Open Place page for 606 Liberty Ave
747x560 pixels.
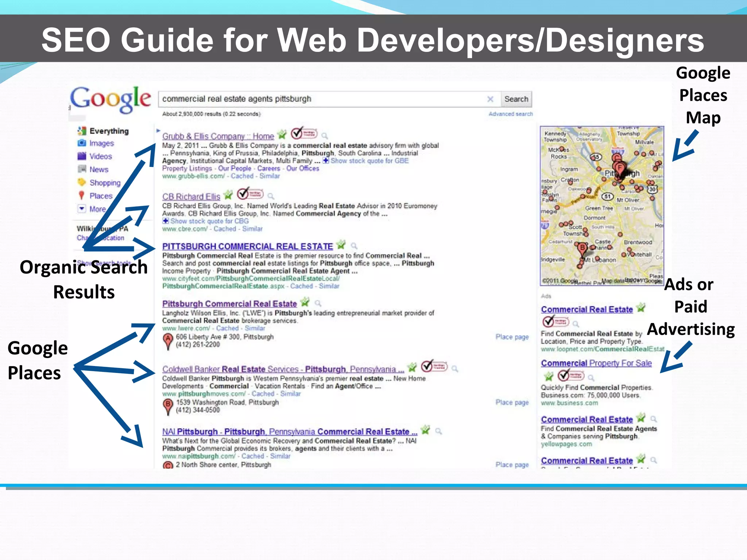pos(512,337)
